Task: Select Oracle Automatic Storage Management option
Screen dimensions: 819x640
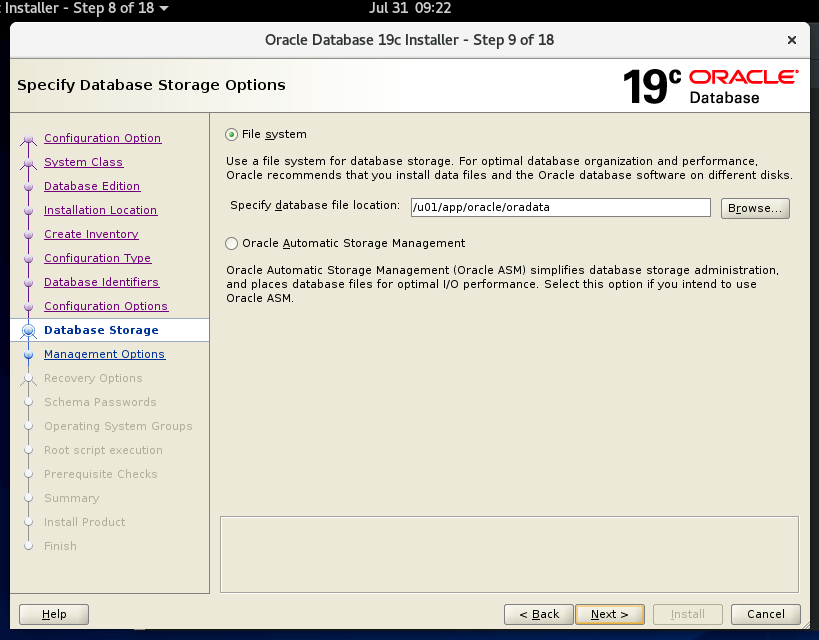Action: [x=231, y=243]
